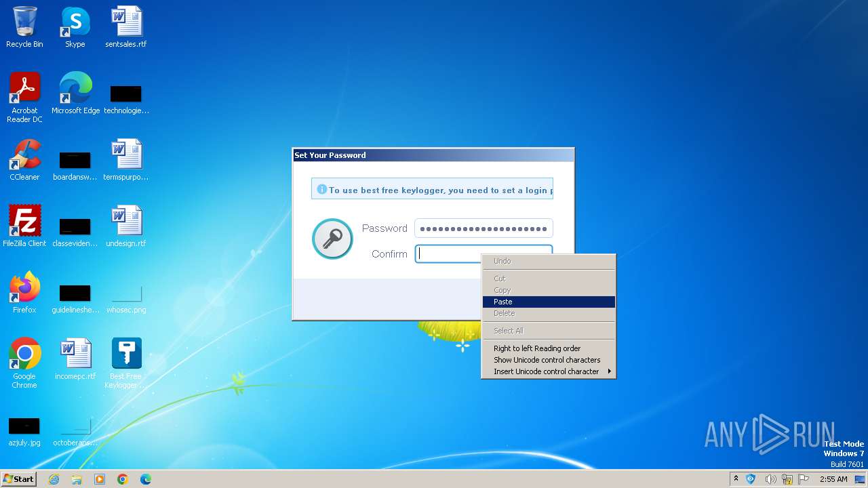The height and width of the screenshot is (488, 868).
Task: Show hidden system tray icons
Action: pos(736,479)
